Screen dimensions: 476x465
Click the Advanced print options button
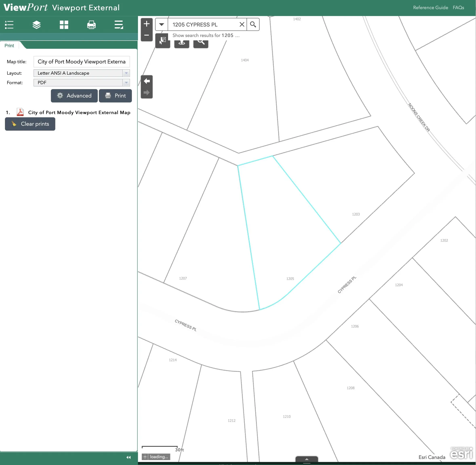click(x=74, y=96)
